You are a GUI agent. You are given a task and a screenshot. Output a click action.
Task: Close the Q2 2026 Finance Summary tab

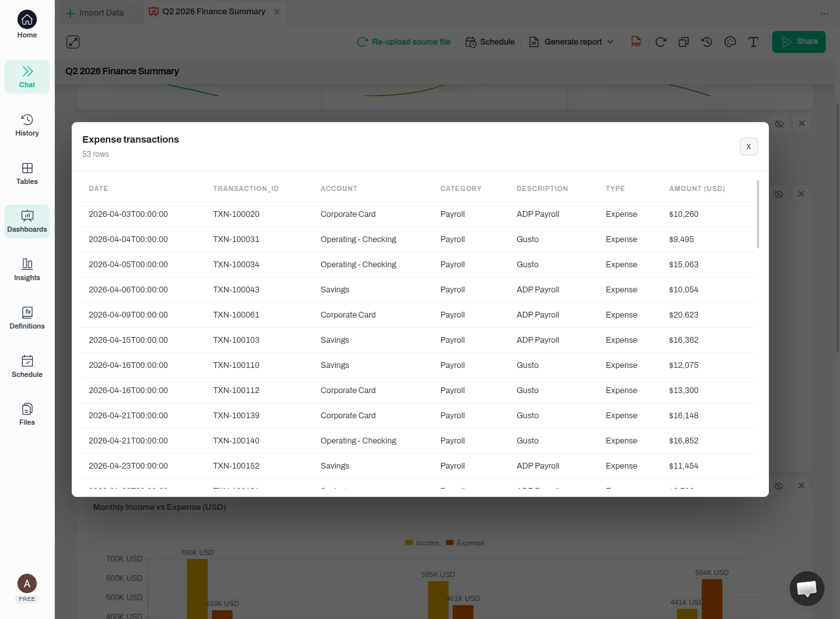click(277, 12)
